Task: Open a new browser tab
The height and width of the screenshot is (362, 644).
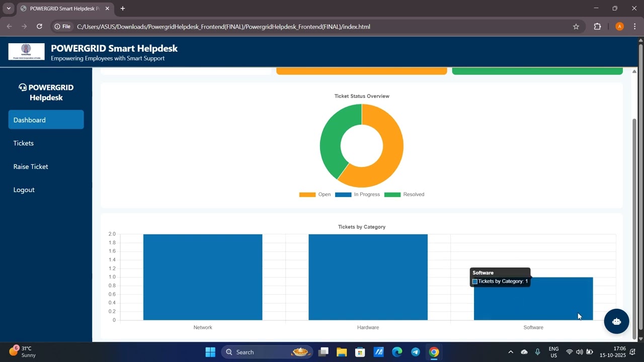Action: pyautogui.click(x=123, y=9)
